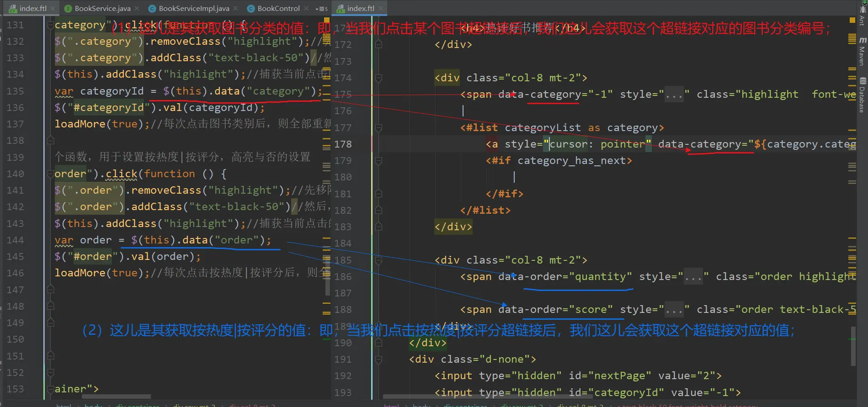This screenshot has width=868, height=407.
Task: Open the Maven tool window
Action: [x=862, y=51]
